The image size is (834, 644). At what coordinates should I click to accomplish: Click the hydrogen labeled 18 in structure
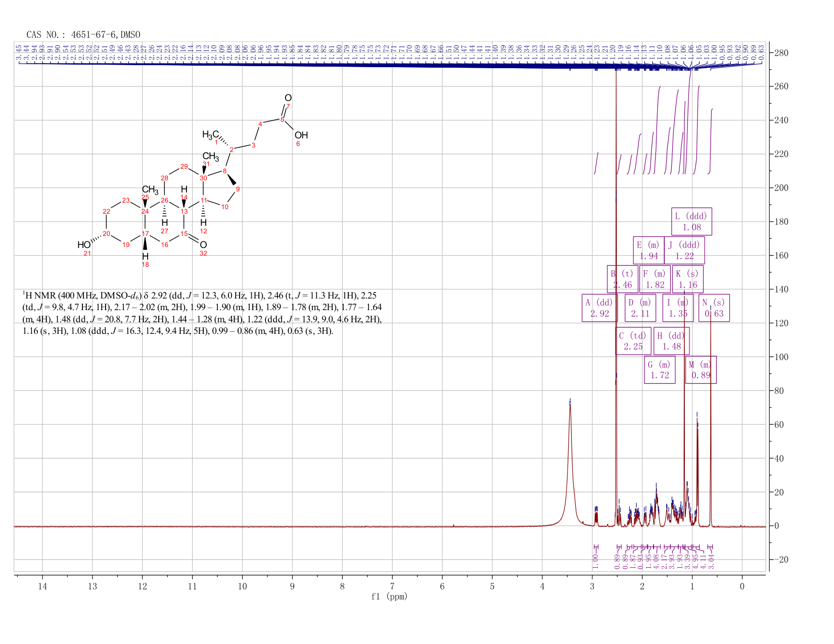coord(145,256)
